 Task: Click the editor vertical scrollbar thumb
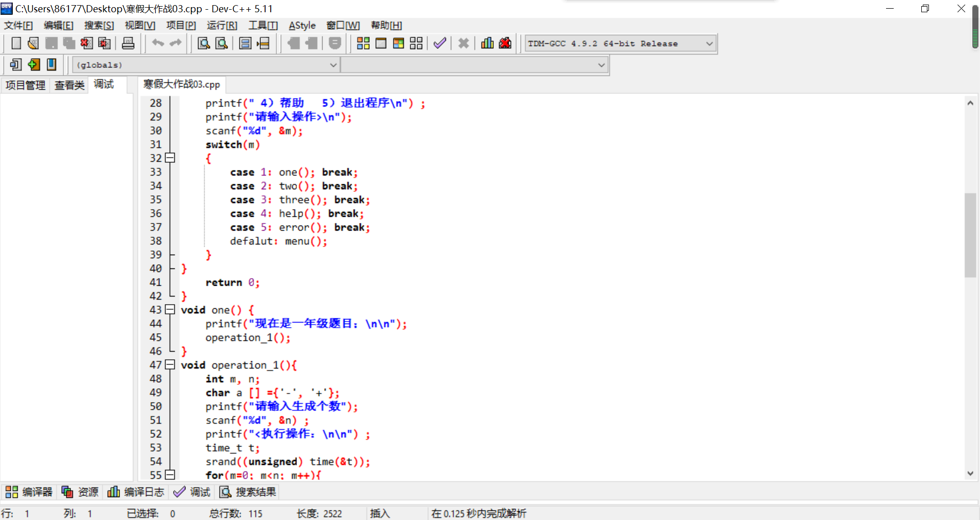point(970,235)
